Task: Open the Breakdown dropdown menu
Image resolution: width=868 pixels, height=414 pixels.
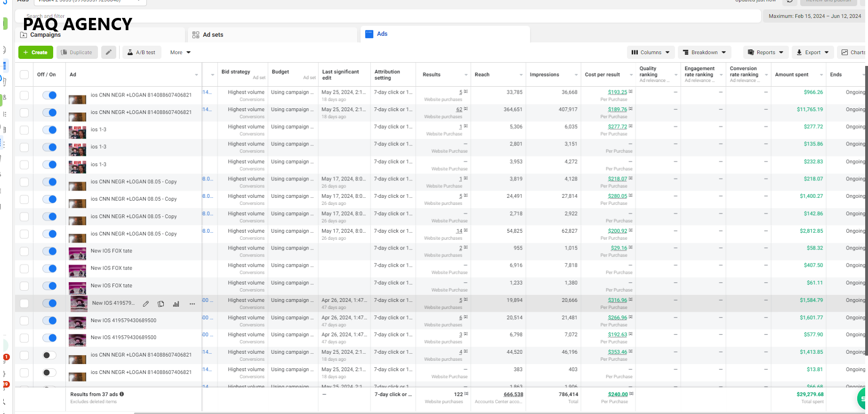Action: pos(705,52)
